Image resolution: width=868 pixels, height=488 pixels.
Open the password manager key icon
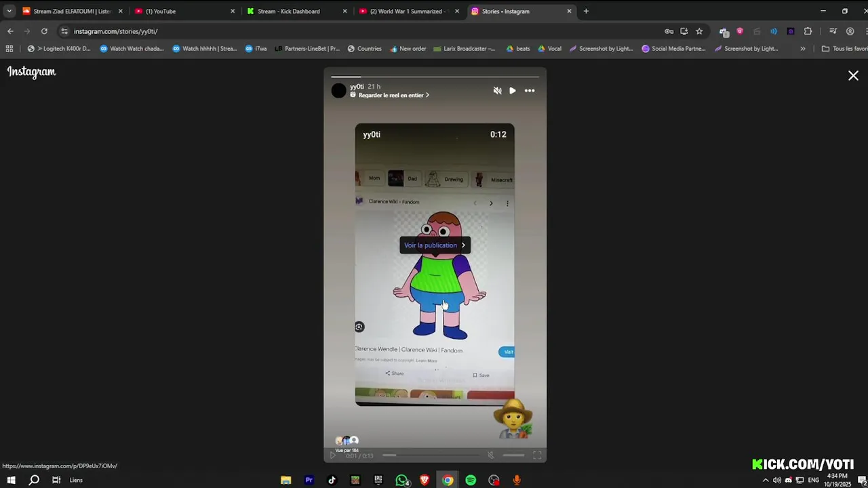coord(669,31)
